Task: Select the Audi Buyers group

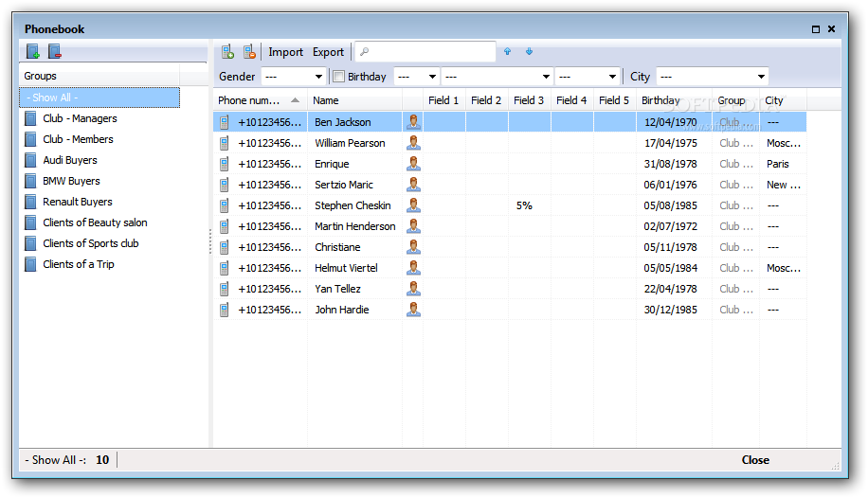Action: tap(70, 160)
